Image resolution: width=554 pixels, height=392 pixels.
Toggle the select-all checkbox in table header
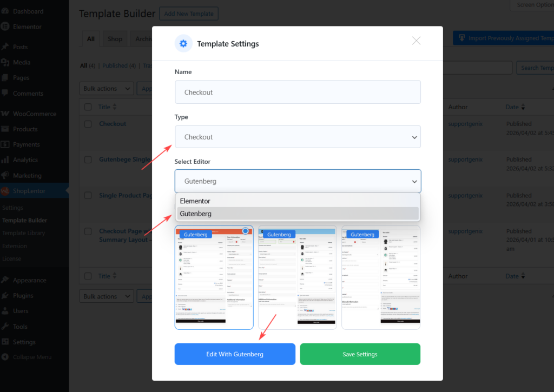pyautogui.click(x=88, y=107)
